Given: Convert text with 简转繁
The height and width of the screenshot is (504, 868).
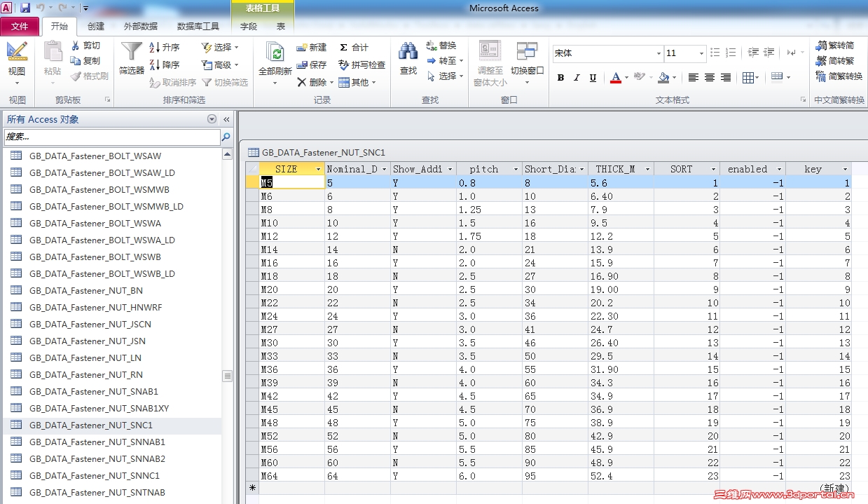Looking at the screenshot, I should pos(835,61).
